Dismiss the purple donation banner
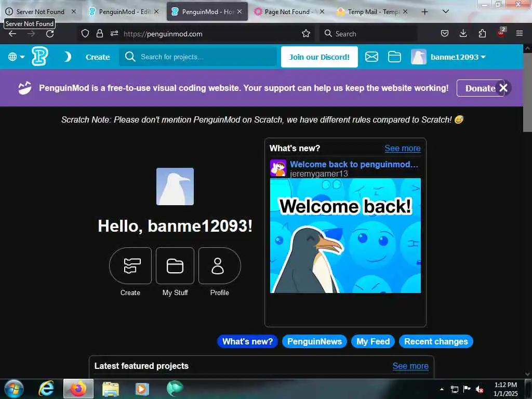532x399 pixels. tap(503, 88)
